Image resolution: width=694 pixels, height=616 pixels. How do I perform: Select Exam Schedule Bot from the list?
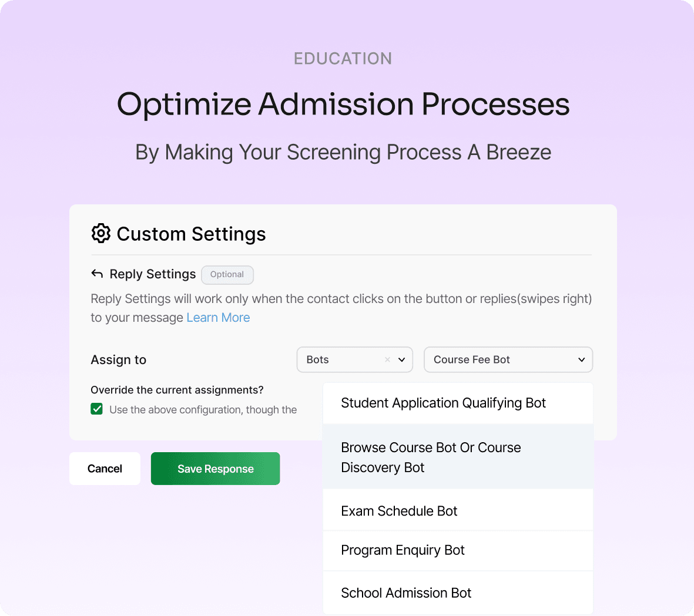[x=399, y=510]
